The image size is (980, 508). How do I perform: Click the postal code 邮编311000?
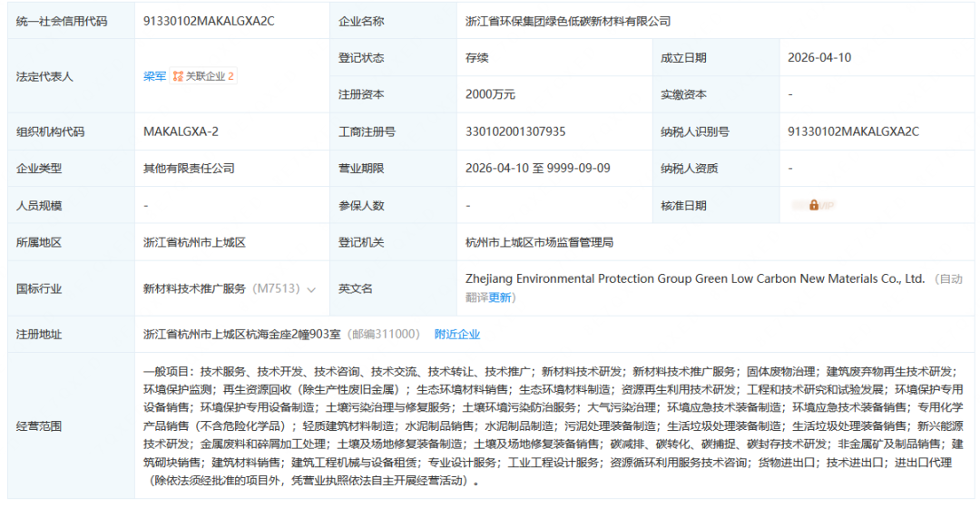pos(384,335)
